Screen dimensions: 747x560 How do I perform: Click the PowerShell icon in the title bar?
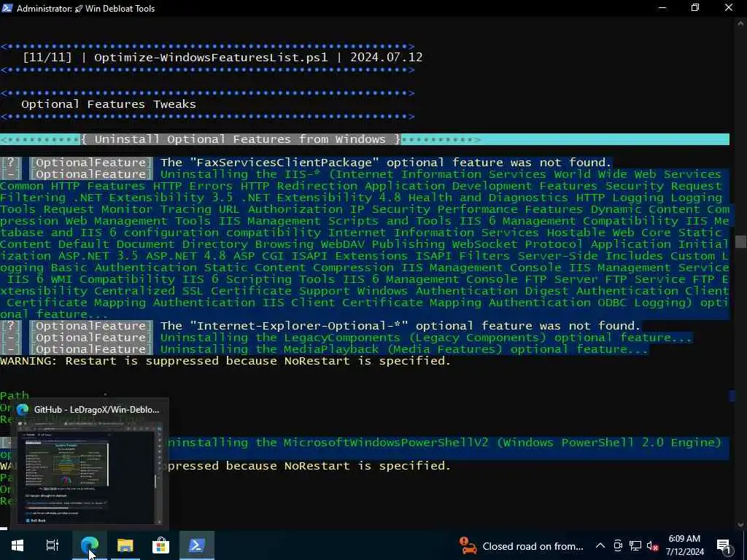pyautogui.click(x=7, y=8)
